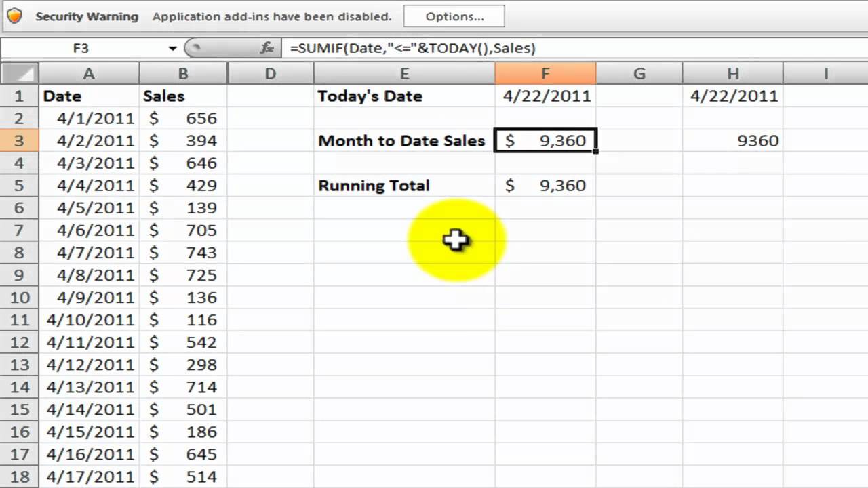
Task: Click the Sales header cell B1
Action: click(183, 96)
